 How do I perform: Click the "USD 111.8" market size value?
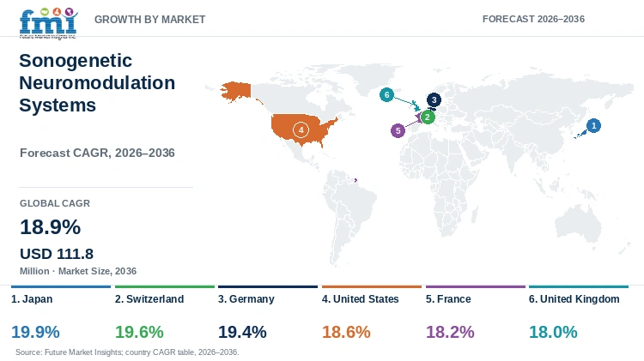57,254
